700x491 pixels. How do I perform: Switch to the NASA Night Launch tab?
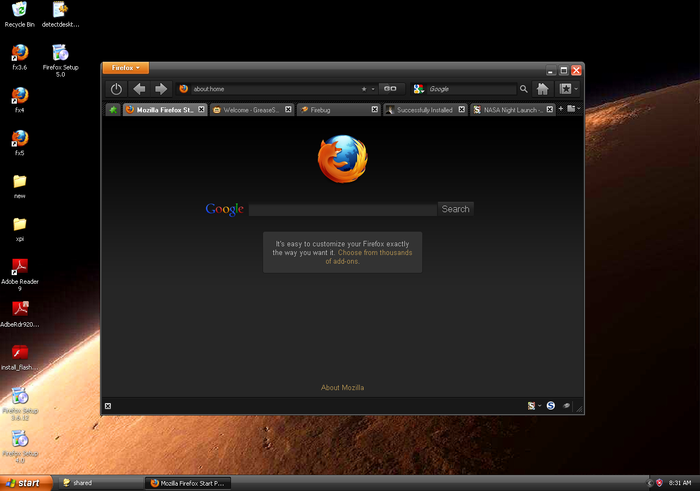click(512, 110)
